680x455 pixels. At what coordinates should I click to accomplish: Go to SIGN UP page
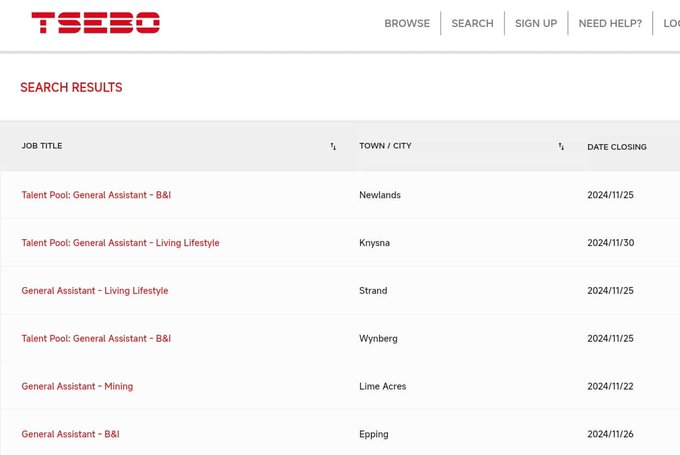click(x=536, y=23)
